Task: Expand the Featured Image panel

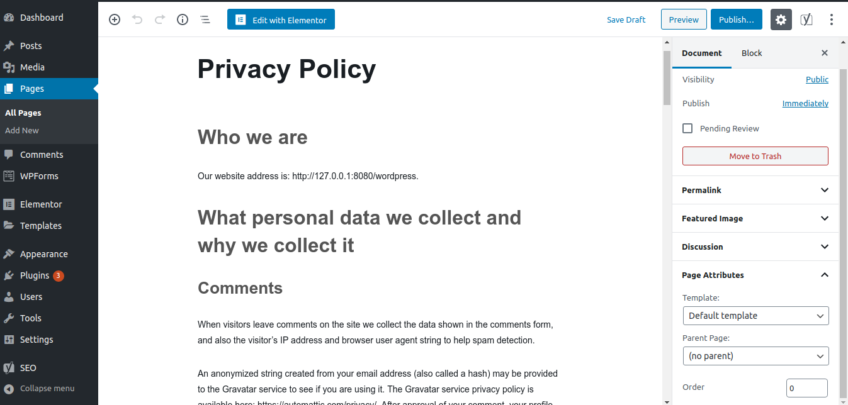Action: click(755, 218)
